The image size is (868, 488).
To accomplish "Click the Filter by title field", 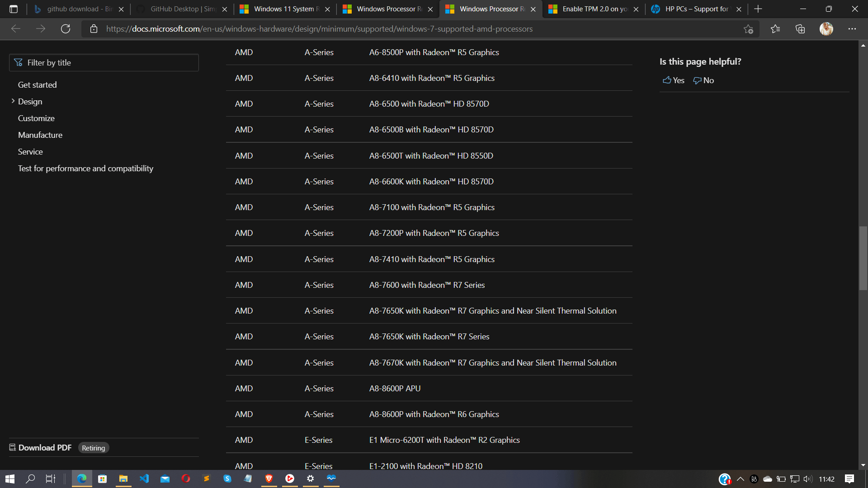I will [x=104, y=63].
